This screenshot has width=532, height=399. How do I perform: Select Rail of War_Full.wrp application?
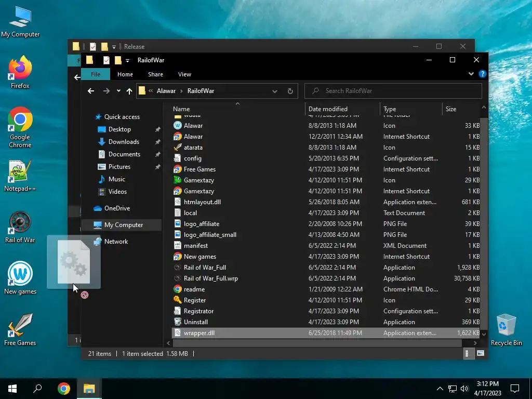[326, 278]
